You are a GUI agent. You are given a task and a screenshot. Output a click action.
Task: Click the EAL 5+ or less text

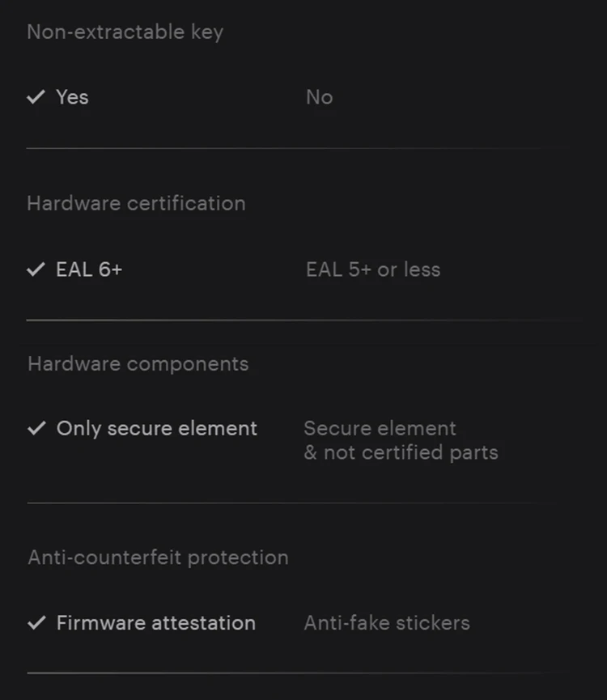(x=373, y=269)
